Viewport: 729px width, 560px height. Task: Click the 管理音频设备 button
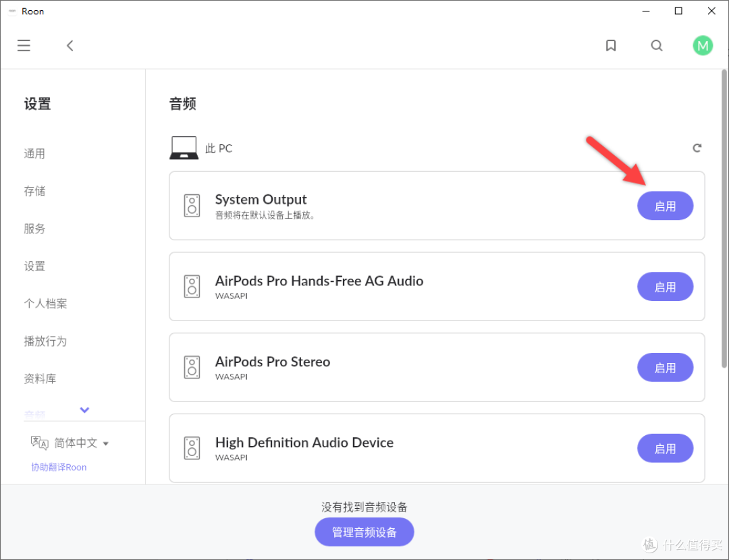point(364,532)
